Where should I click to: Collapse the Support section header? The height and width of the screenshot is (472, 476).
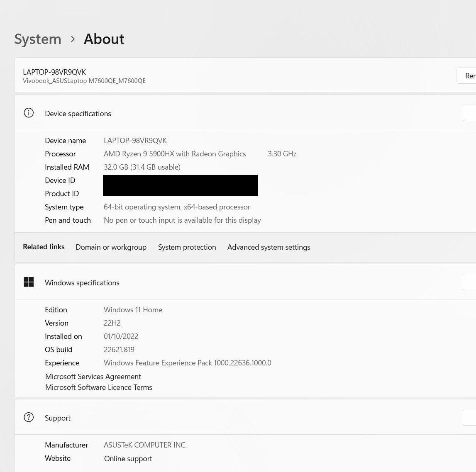[x=245, y=417]
